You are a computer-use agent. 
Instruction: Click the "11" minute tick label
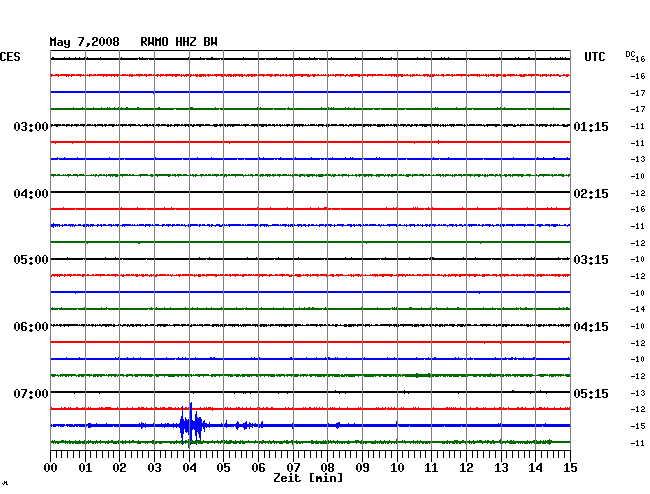(x=431, y=468)
